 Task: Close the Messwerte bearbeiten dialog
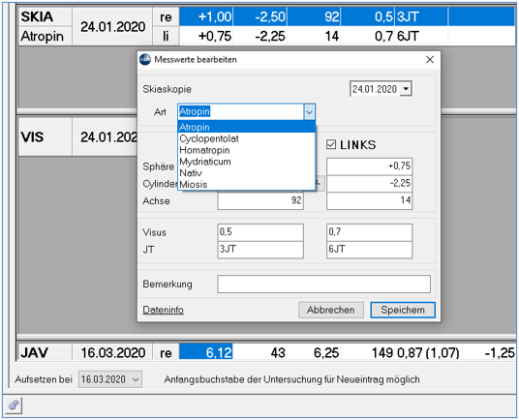pyautogui.click(x=430, y=60)
